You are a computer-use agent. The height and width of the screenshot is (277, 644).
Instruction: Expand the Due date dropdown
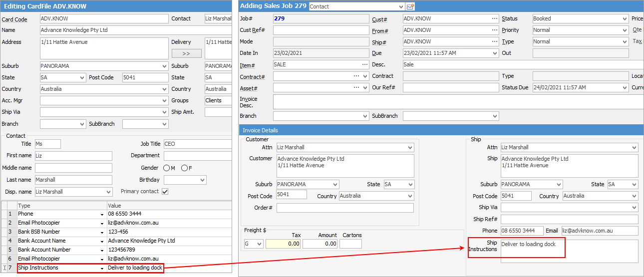coord(494,53)
